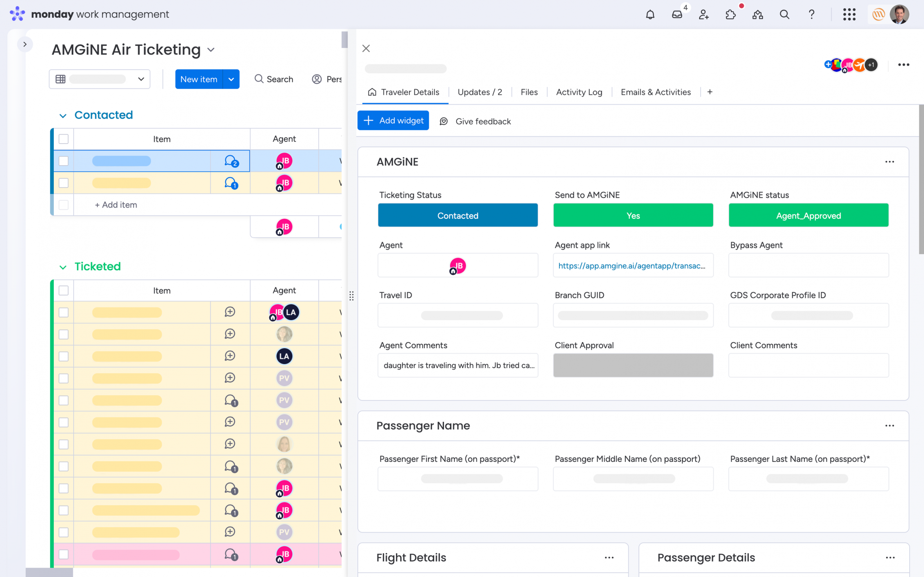The image size is (924, 577).
Task: Open the Emails & Activities tab
Action: coord(656,92)
